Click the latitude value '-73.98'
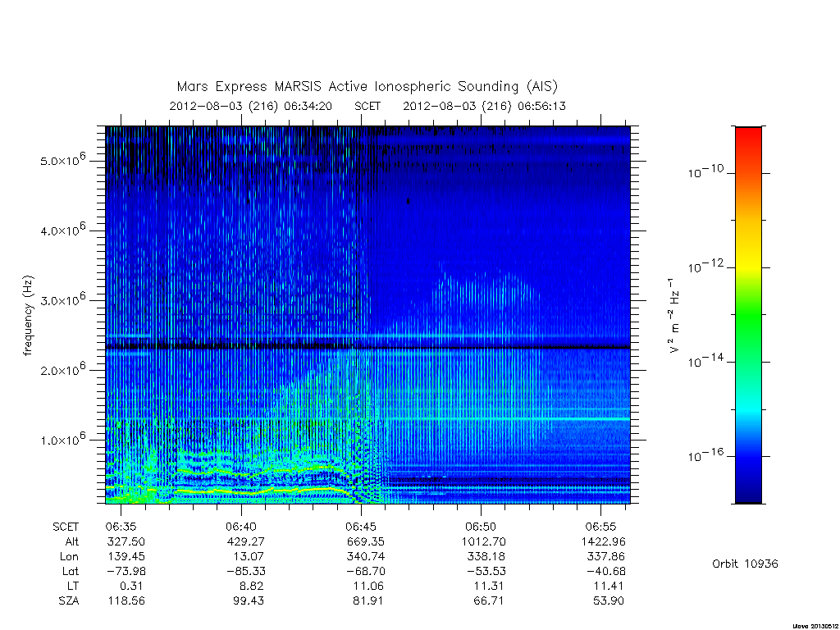840x630 pixels. pyautogui.click(x=126, y=571)
